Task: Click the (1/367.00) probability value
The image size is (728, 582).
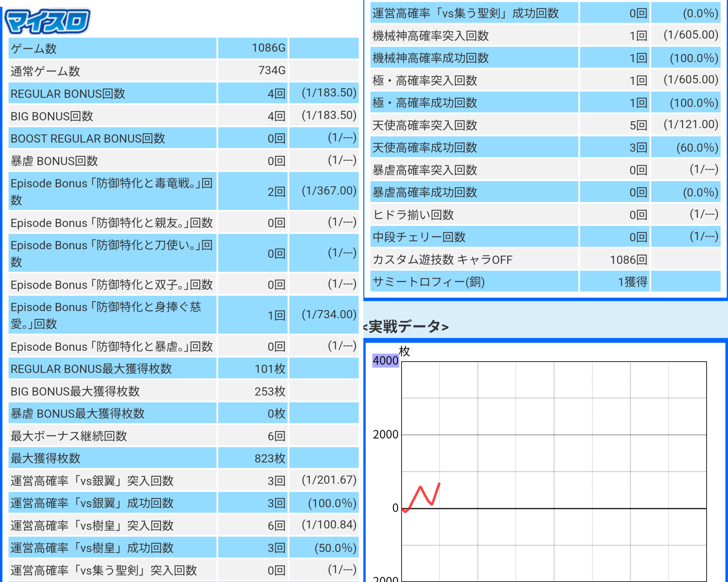Action: (329, 191)
